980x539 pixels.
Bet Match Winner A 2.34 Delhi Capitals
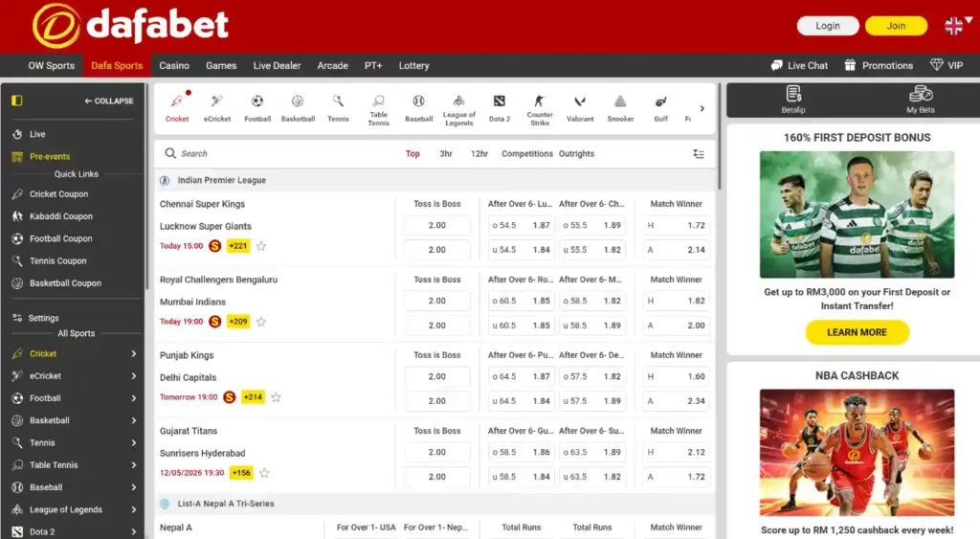[x=676, y=401]
